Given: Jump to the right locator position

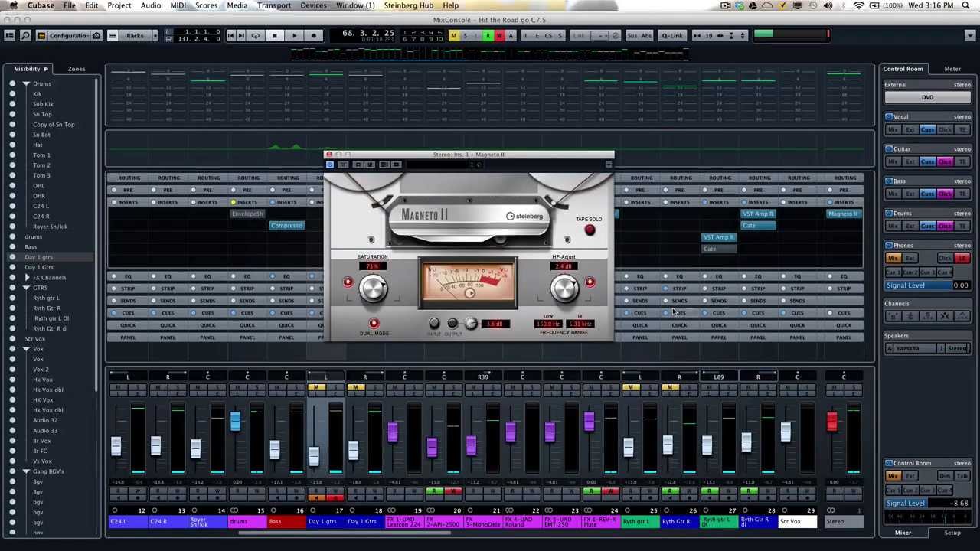Looking at the screenshot, I should (x=241, y=36).
